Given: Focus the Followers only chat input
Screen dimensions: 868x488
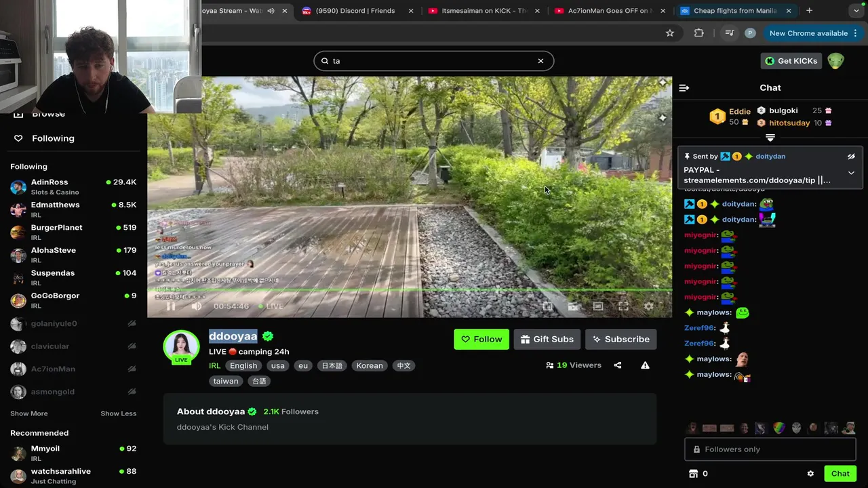Looking at the screenshot, I should (x=770, y=449).
